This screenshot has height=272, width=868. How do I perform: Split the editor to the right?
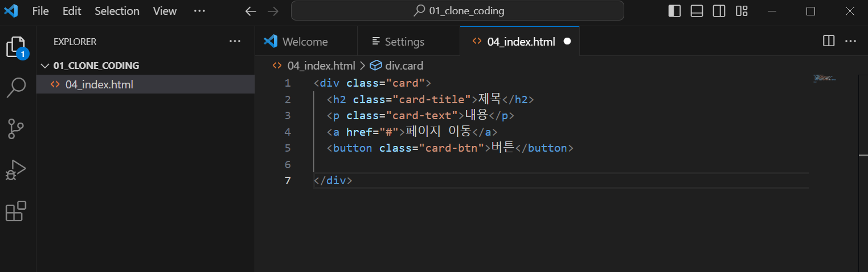pos(829,41)
